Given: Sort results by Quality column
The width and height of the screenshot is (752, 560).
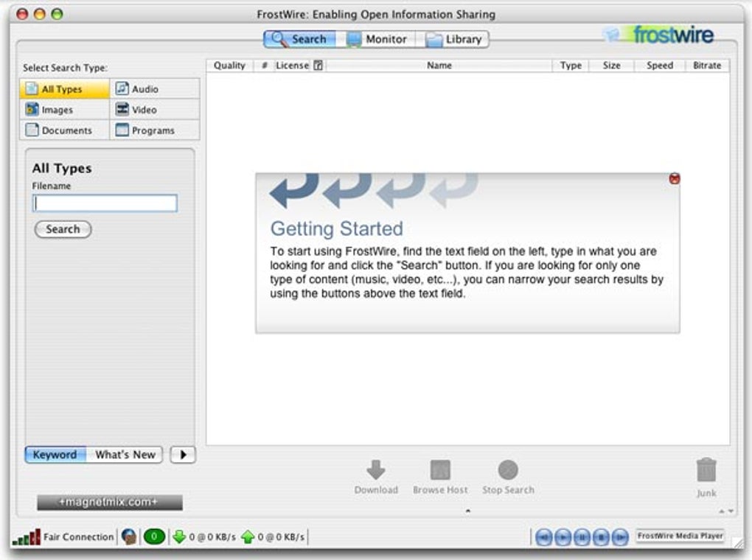Looking at the screenshot, I should 229,66.
